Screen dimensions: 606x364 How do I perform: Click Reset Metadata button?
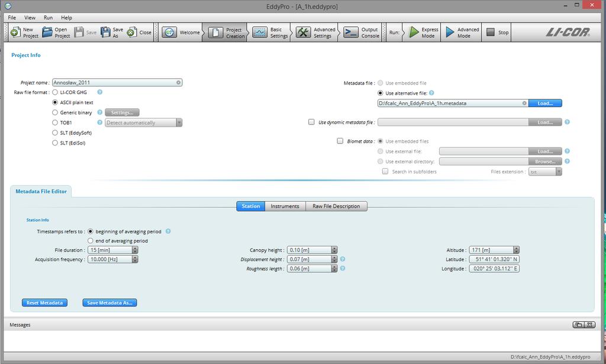pyautogui.click(x=44, y=302)
